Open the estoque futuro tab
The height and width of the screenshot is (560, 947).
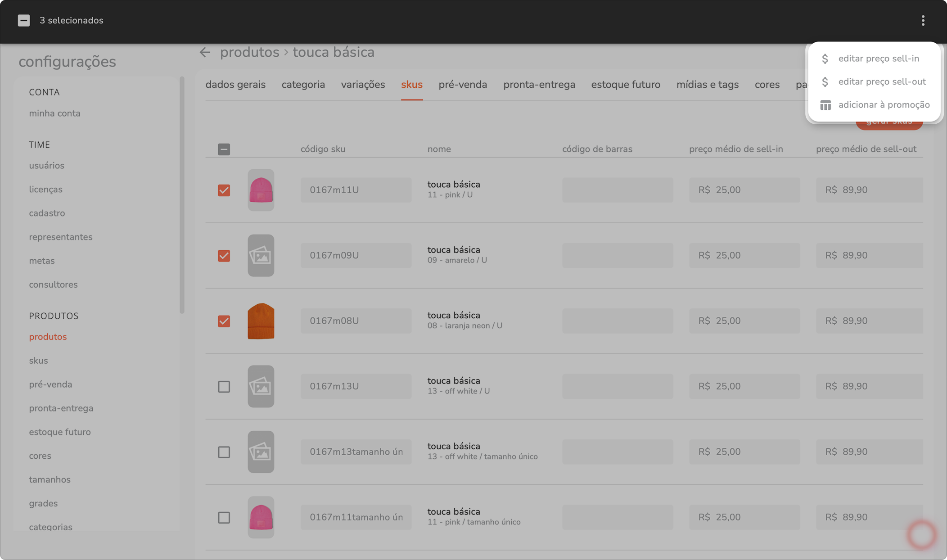(625, 85)
